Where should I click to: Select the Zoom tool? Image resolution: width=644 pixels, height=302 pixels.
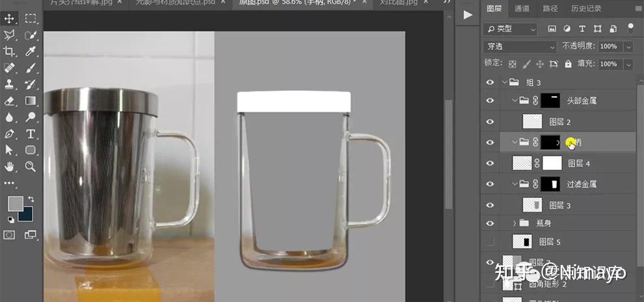pos(31,167)
